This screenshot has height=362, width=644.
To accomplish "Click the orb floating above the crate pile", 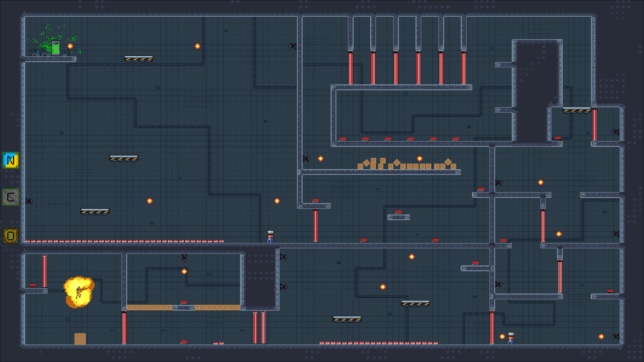I will [420, 159].
